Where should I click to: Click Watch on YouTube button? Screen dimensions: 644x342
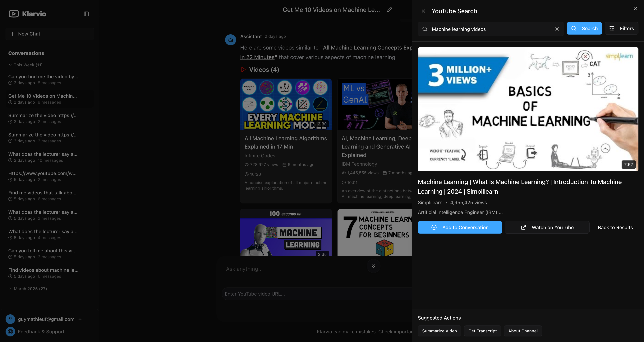[547, 227]
